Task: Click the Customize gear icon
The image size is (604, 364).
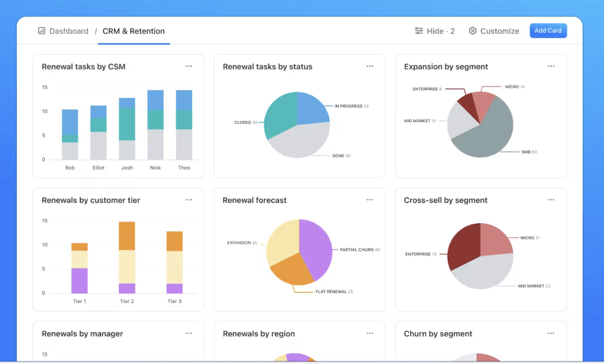Action: pyautogui.click(x=472, y=31)
